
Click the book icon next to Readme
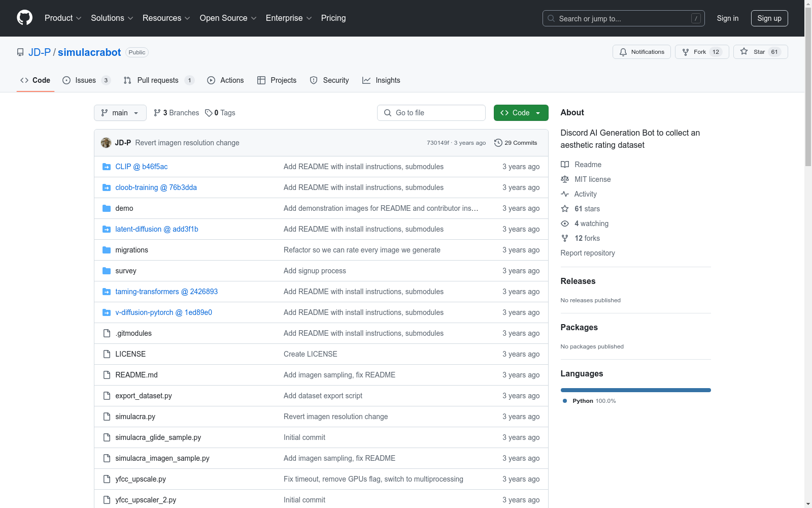point(565,165)
